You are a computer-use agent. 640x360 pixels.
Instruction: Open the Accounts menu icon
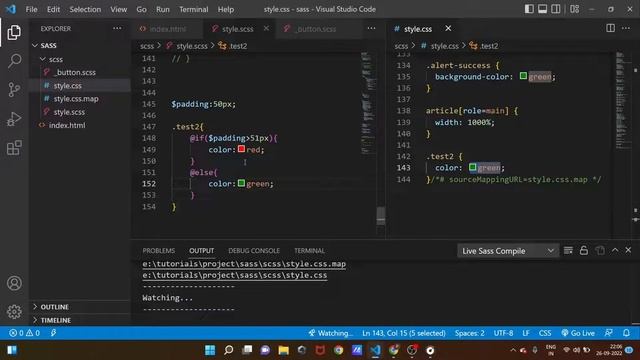click(14, 283)
